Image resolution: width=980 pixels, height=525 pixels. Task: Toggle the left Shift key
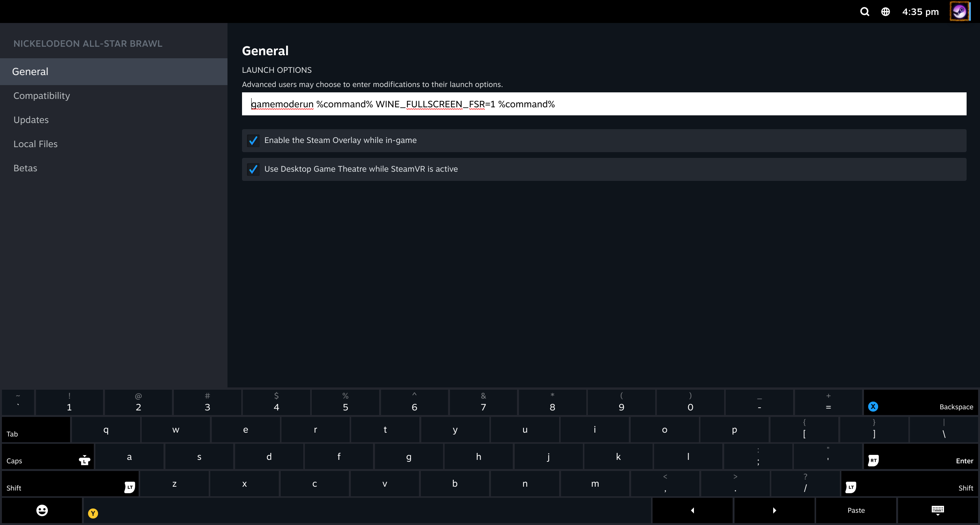point(70,484)
